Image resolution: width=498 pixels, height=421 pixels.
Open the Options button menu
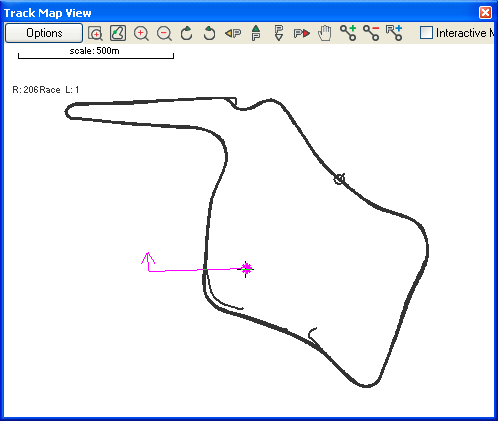coord(44,33)
